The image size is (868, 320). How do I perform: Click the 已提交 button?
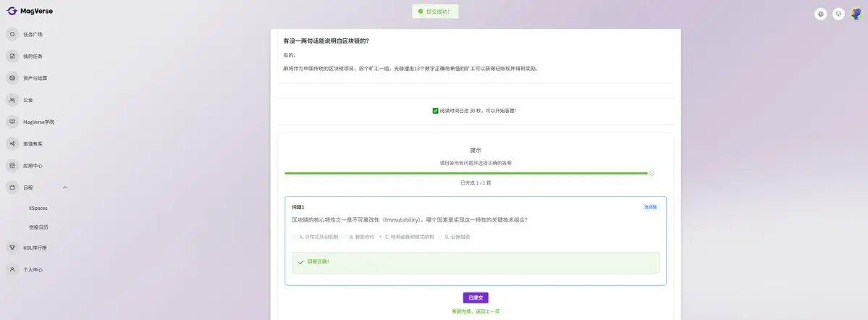coord(476,298)
